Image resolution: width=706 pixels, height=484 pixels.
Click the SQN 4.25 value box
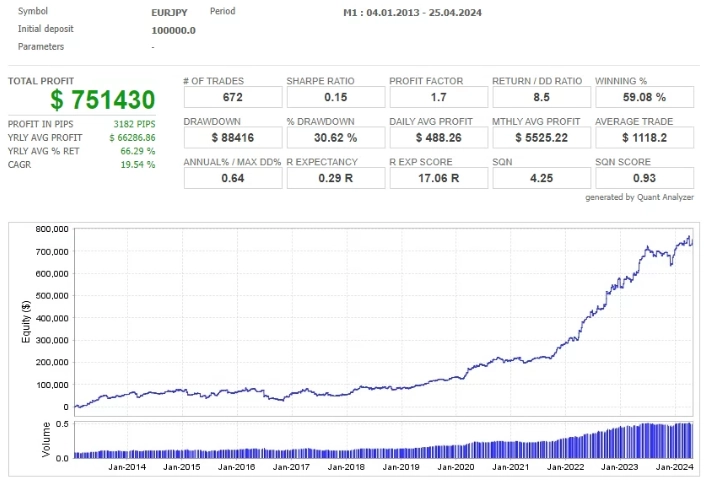click(541, 178)
